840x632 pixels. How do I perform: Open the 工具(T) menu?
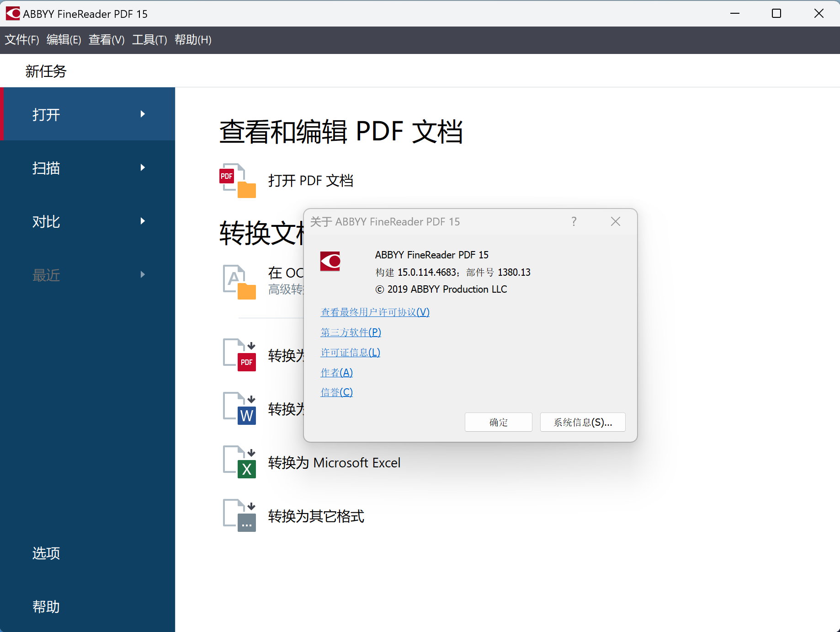[149, 40]
